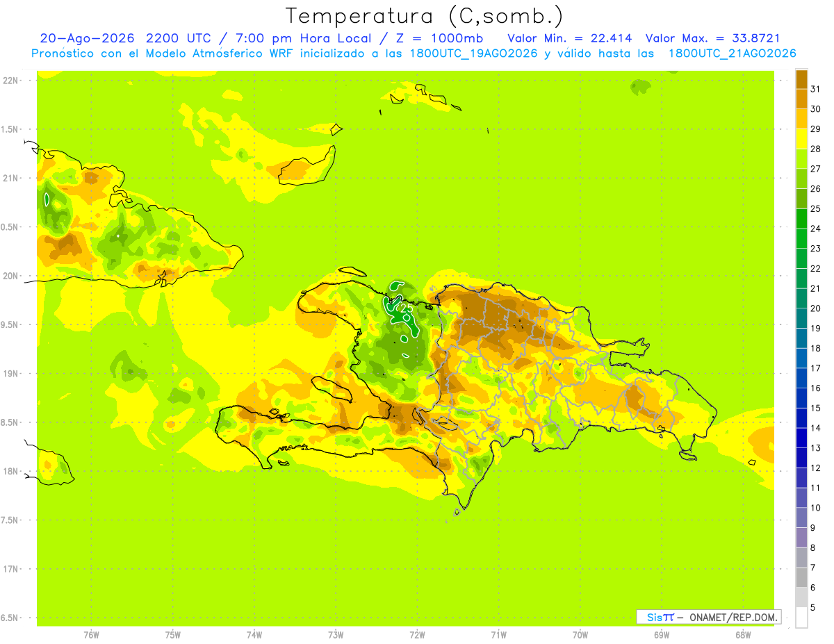Click the '6.5N' latitude label
Viewport: 834px width, 644px height.
click(x=10, y=618)
